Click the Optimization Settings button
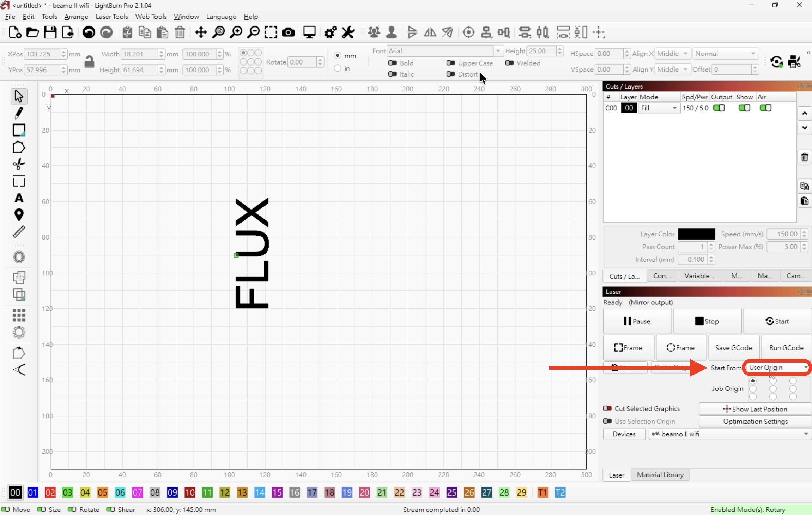This screenshot has height=515, width=812. (755, 422)
